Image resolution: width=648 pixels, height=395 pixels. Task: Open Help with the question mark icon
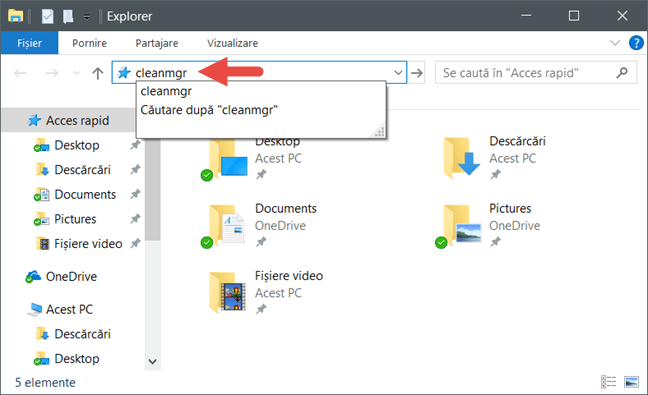(636, 43)
